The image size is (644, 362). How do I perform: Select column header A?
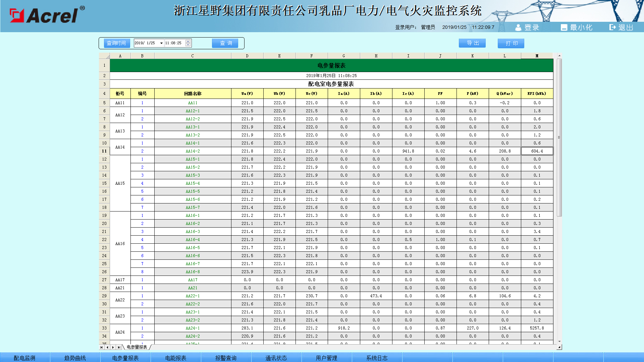point(120,56)
